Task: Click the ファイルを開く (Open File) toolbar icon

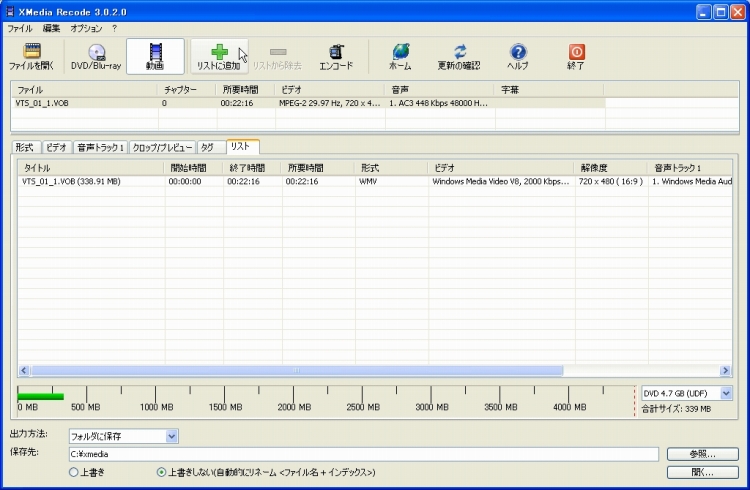Action: pyautogui.click(x=32, y=56)
